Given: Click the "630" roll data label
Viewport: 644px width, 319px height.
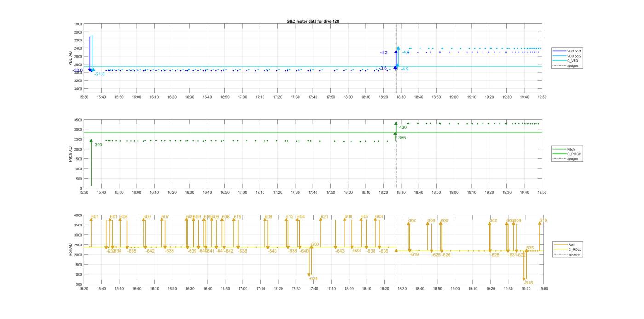Looking at the screenshot, I should click(x=315, y=244).
